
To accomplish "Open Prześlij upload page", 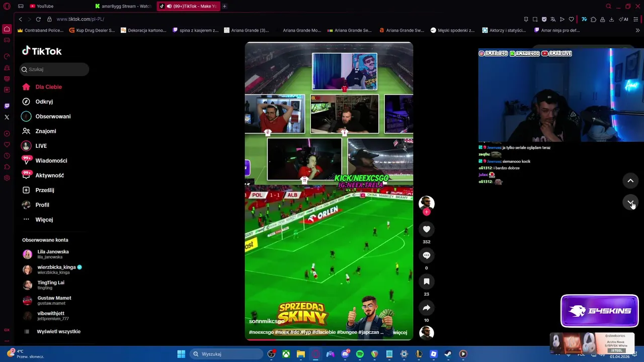I will click(x=38, y=190).
